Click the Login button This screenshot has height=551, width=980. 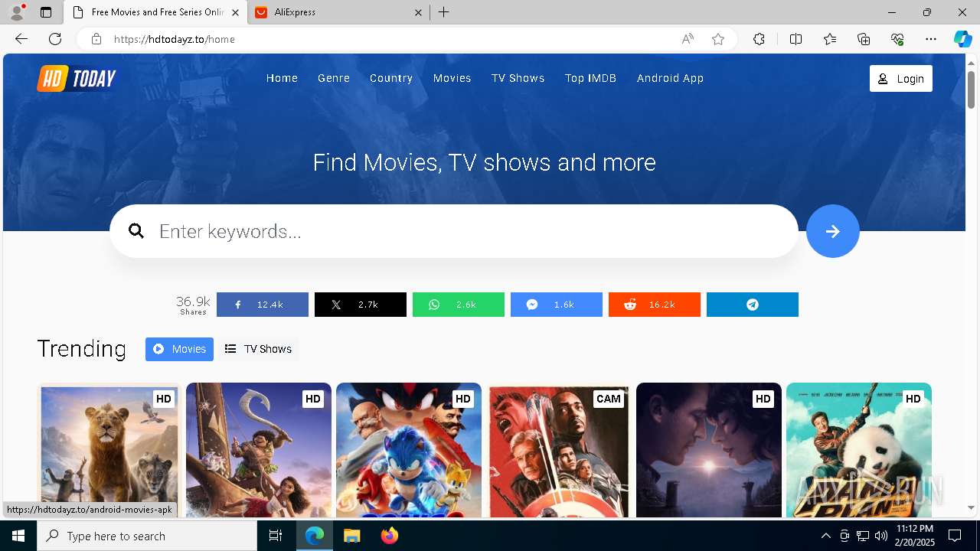[x=901, y=79]
